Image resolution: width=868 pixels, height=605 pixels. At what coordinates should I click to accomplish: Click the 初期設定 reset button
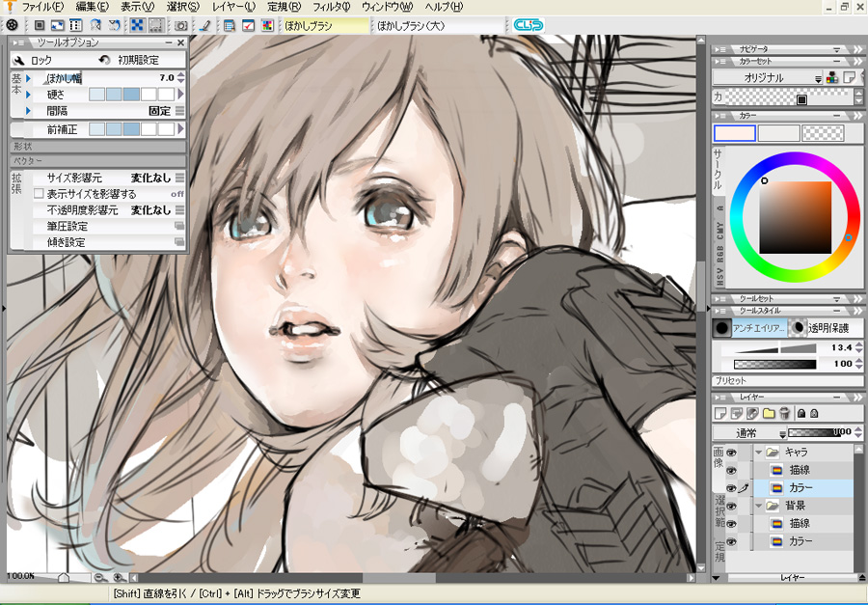pos(130,60)
